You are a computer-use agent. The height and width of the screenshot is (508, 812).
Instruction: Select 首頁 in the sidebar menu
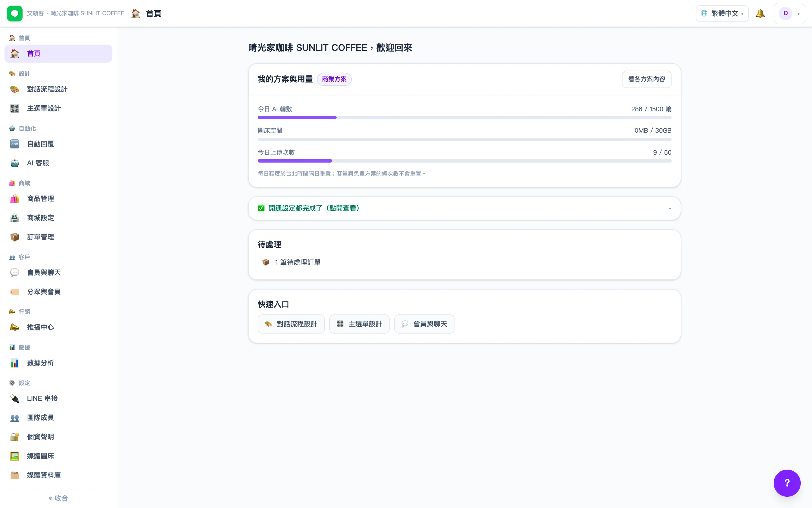coord(58,53)
